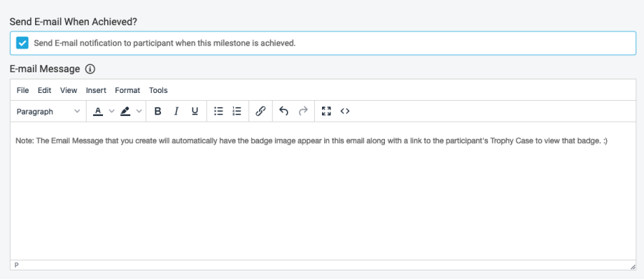The height and width of the screenshot is (279, 644).
Task: Click the editor resize handle in the corner
Action: coord(633,267)
